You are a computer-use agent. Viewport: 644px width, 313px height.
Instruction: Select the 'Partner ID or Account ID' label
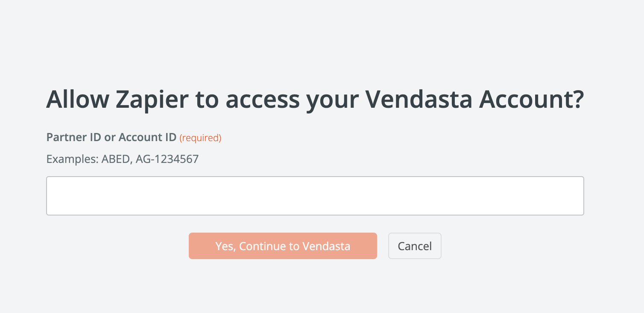[x=111, y=137]
